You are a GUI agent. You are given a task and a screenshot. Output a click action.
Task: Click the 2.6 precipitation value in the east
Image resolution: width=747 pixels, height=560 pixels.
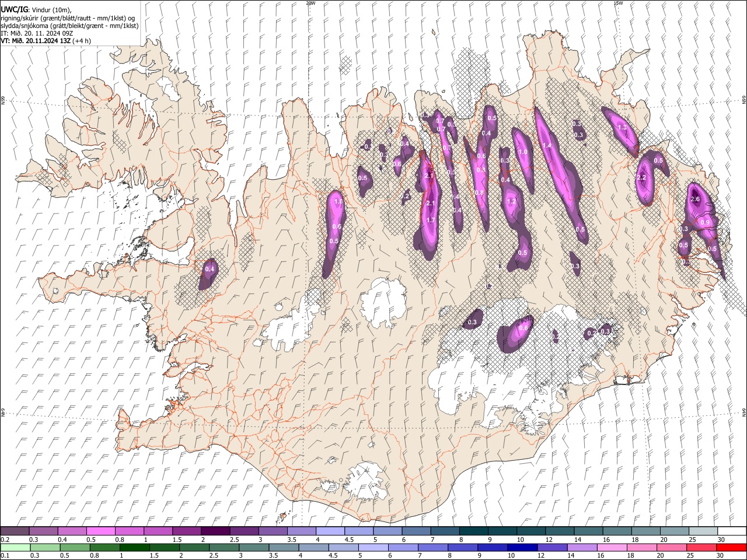click(694, 199)
